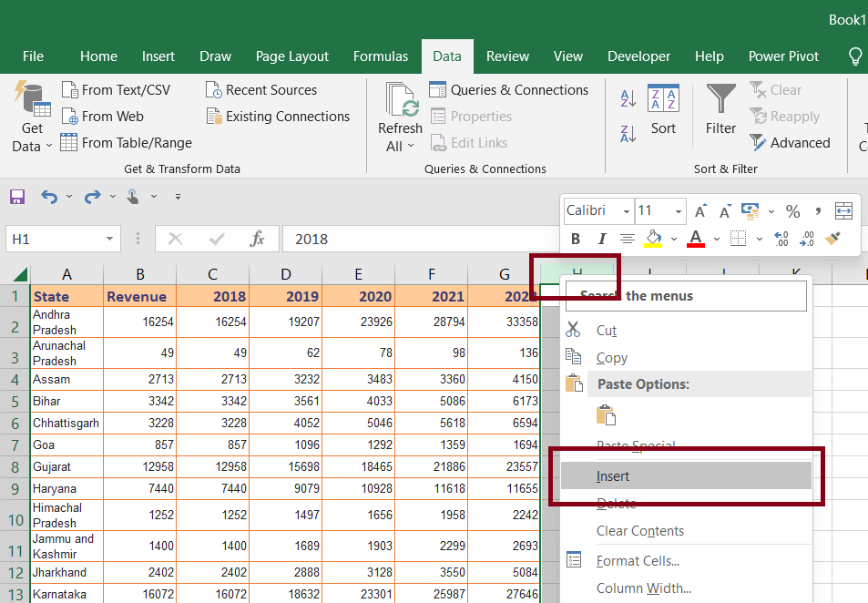Sort A to Z ascending icon
This screenshot has width=868, height=603.
point(628,98)
